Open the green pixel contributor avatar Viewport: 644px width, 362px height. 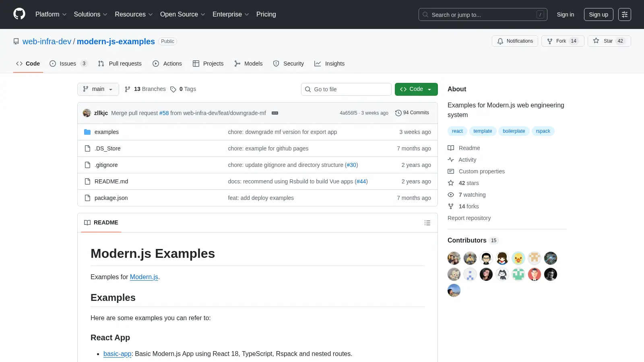tap(518, 274)
